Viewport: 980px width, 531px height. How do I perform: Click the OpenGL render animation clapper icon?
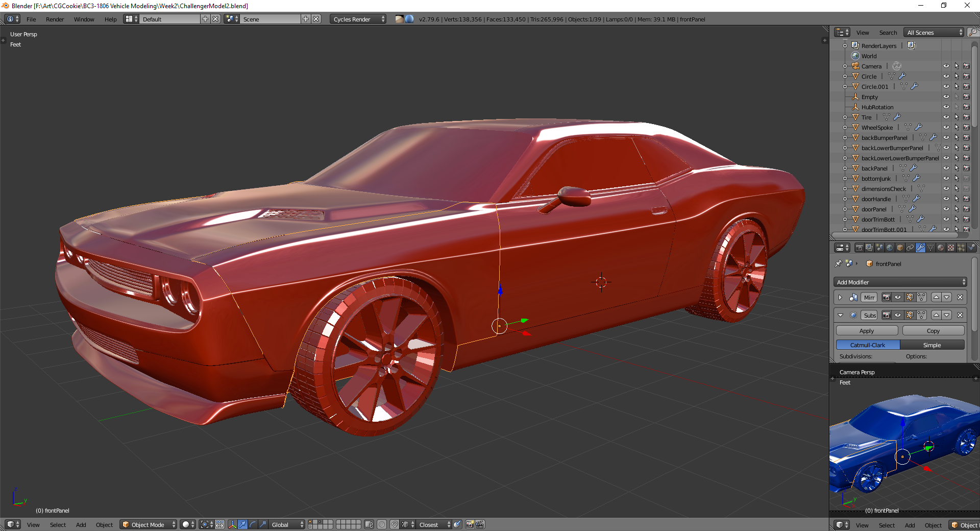pos(480,524)
